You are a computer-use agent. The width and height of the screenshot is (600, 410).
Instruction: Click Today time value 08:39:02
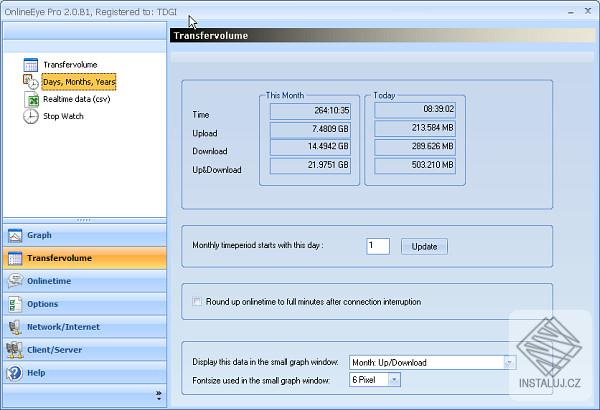point(415,110)
